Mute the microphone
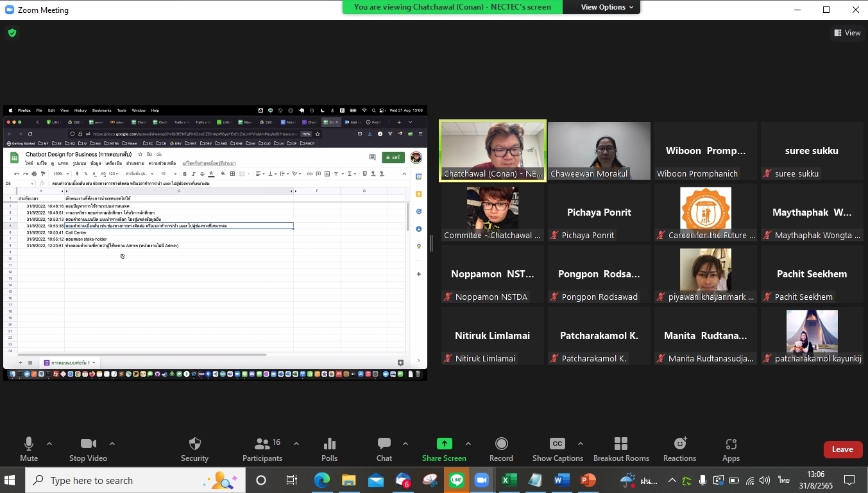Screen dimensions: 868x493 pyautogui.click(x=29, y=449)
